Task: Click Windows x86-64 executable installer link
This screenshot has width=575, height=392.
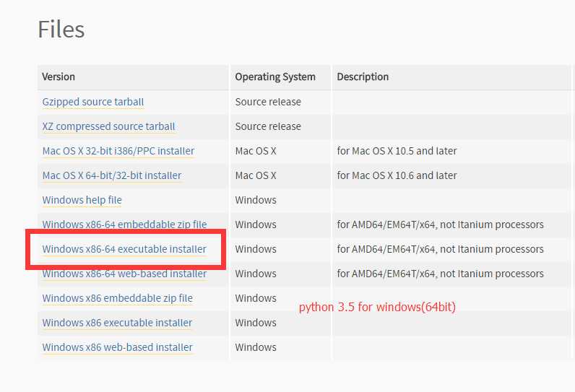Action: pos(124,249)
